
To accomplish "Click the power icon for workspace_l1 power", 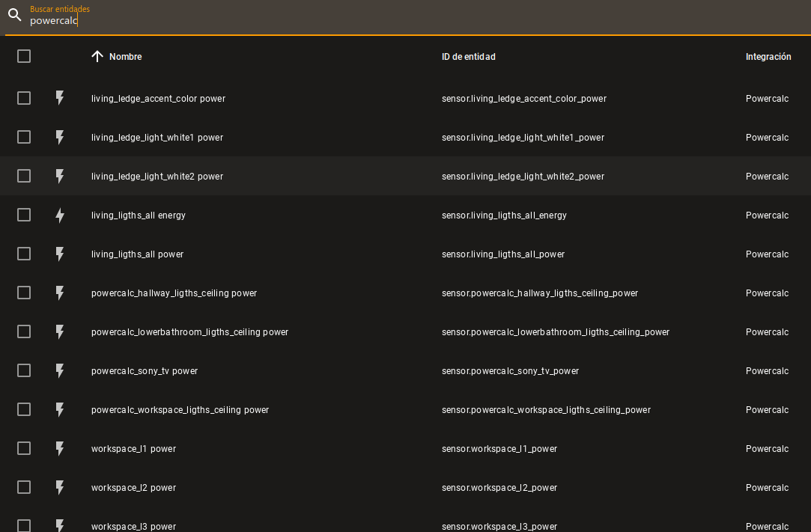I will click(60, 448).
